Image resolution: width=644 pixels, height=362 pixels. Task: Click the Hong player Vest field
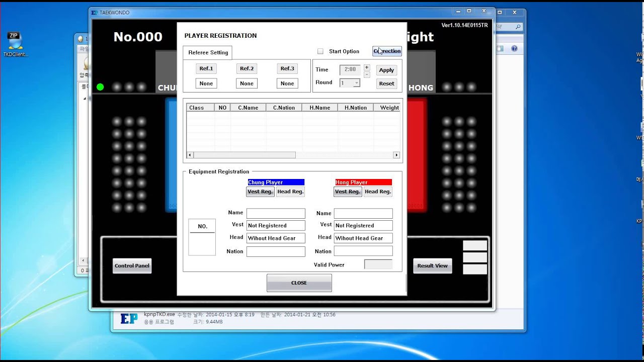click(363, 226)
